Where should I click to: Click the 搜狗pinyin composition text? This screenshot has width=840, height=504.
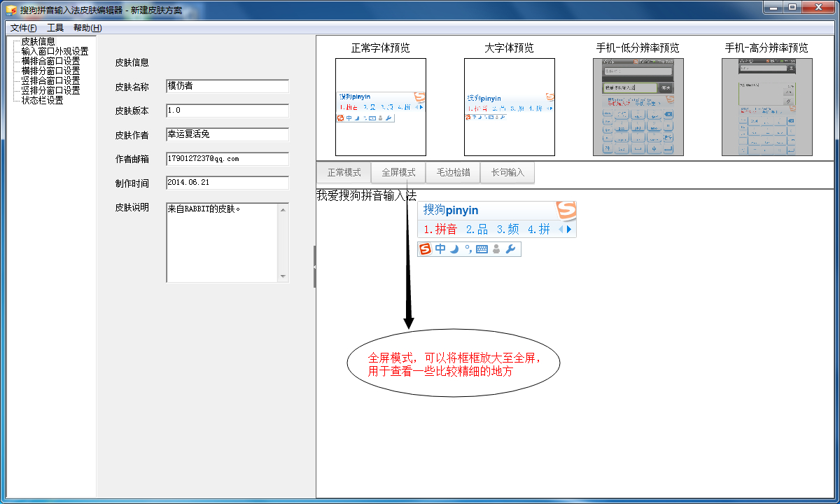pos(451,210)
